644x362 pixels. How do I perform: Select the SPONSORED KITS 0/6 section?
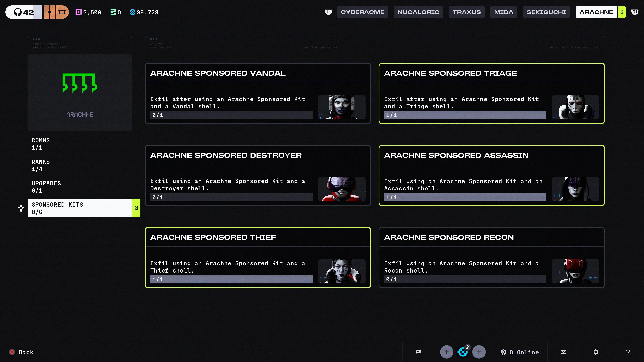(84, 208)
